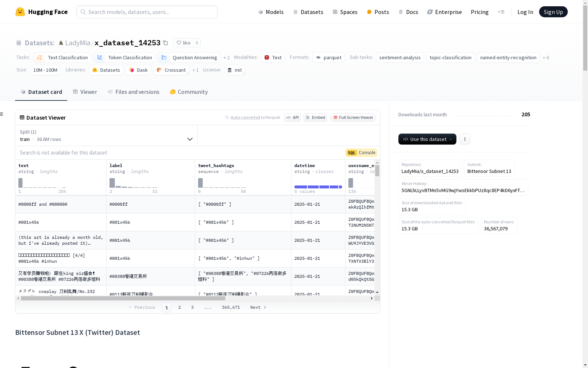This screenshot has height=368, width=588.
Task: Go to Models in the top nav
Action: pyautogui.click(x=271, y=12)
